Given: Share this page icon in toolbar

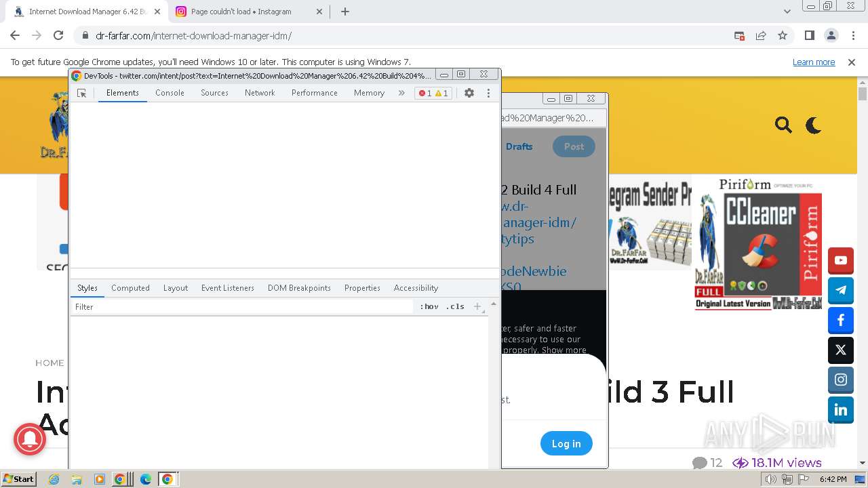Looking at the screenshot, I should [x=761, y=36].
